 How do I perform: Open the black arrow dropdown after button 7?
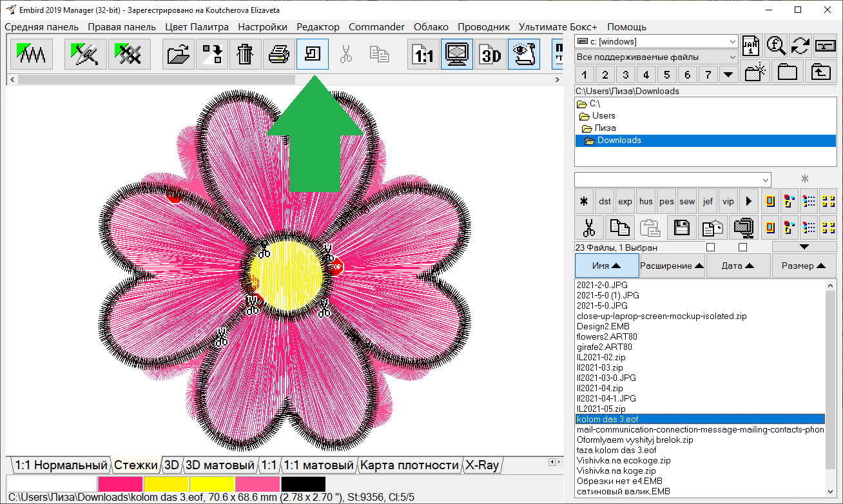(x=728, y=75)
